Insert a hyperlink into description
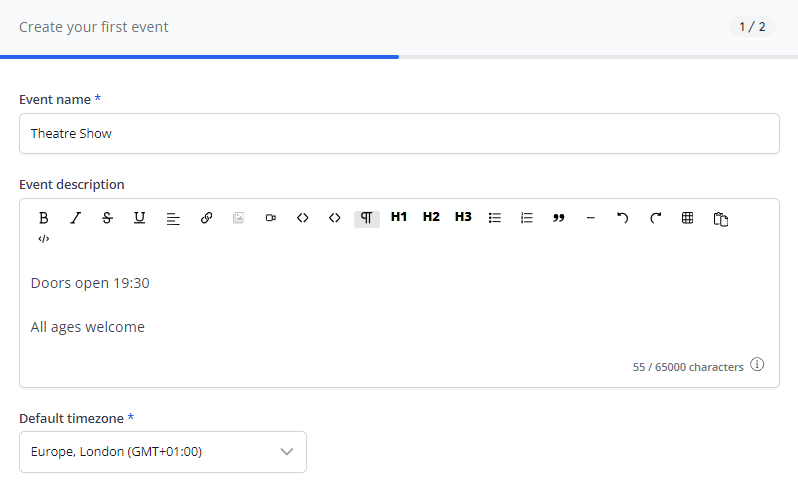798x498 pixels. click(206, 218)
